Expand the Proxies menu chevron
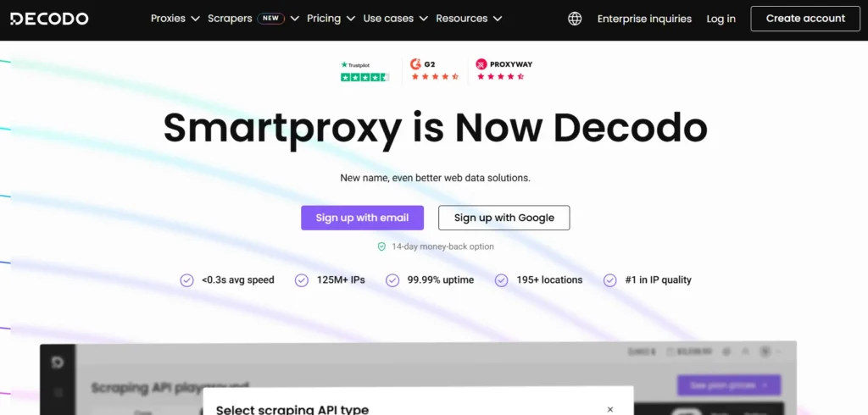This screenshot has width=868, height=415. pyautogui.click(x=195, y=19)
